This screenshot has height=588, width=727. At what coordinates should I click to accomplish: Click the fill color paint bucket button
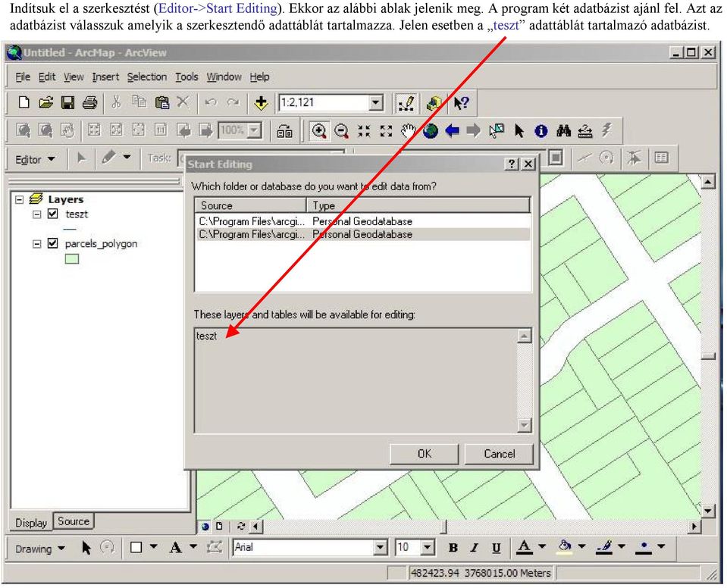pyautogui.click(x=564, y=547)
